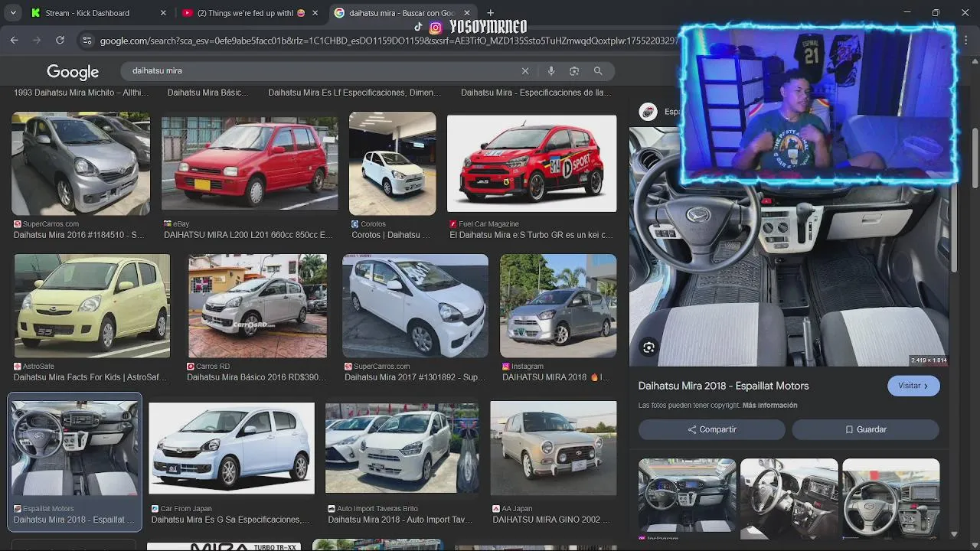Open Google Lens image search icon
The width and height of the screenshot is (980, 551).
[x=574, y=71]
